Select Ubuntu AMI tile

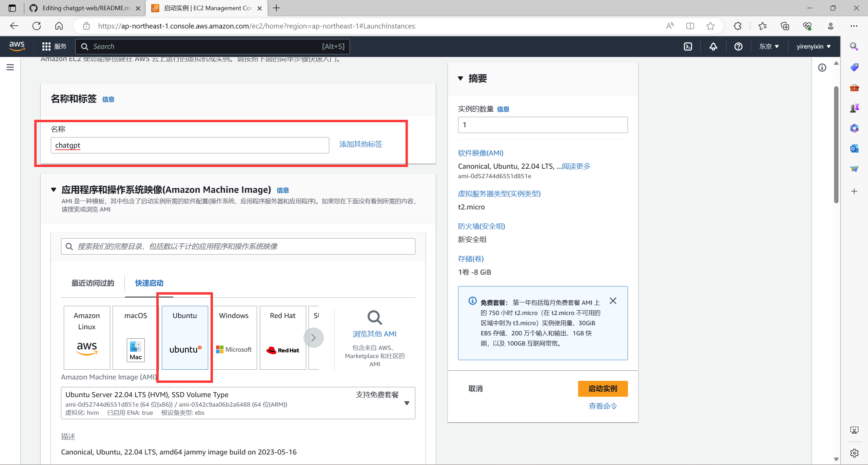185,337
